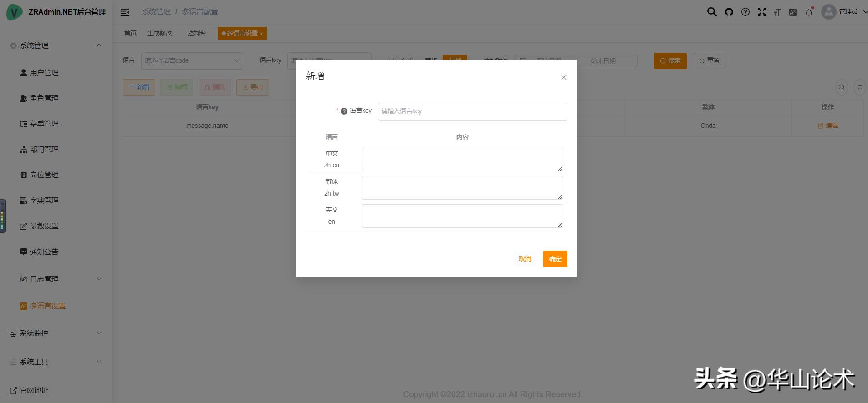Switch to the 生成修改 tab

[x=159, y=33]
